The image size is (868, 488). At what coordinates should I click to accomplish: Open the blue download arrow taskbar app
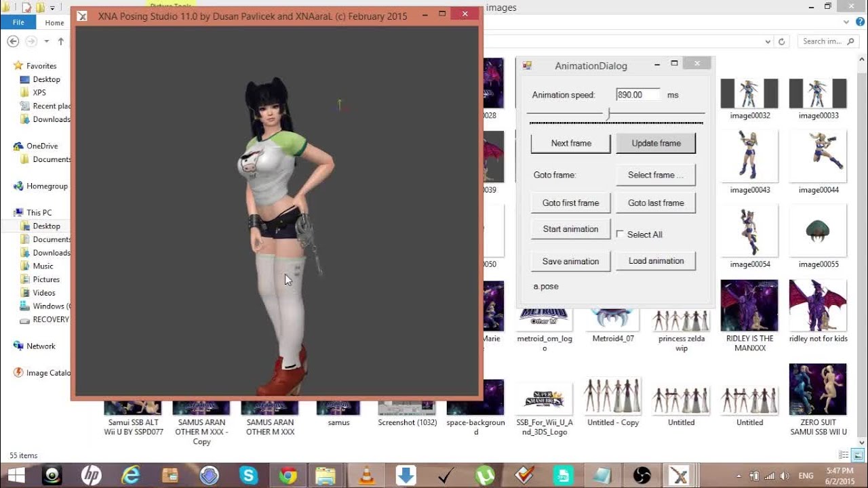click(406, 475)
